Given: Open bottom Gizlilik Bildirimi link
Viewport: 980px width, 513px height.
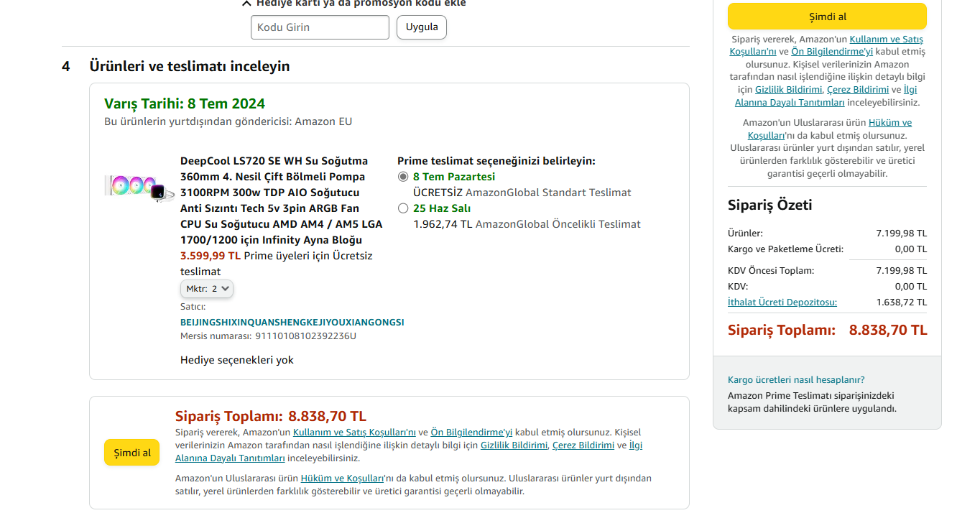Looking at the screenshot, I should click(514, 445).
